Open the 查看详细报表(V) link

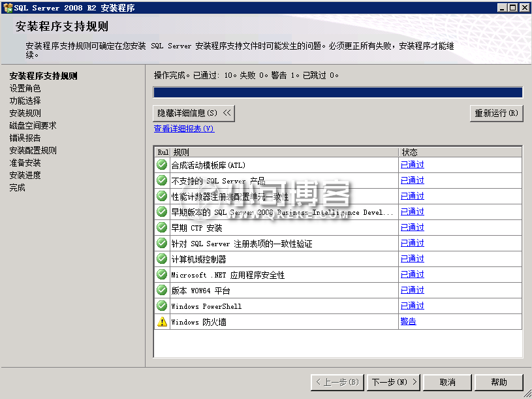click(x=184, y=129)
